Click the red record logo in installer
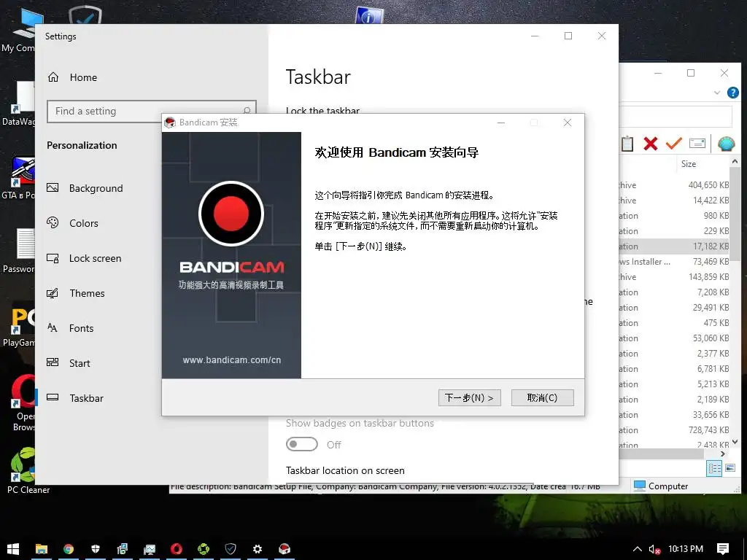The height and width of the screenshot is (560, 747). pos(231,214)
